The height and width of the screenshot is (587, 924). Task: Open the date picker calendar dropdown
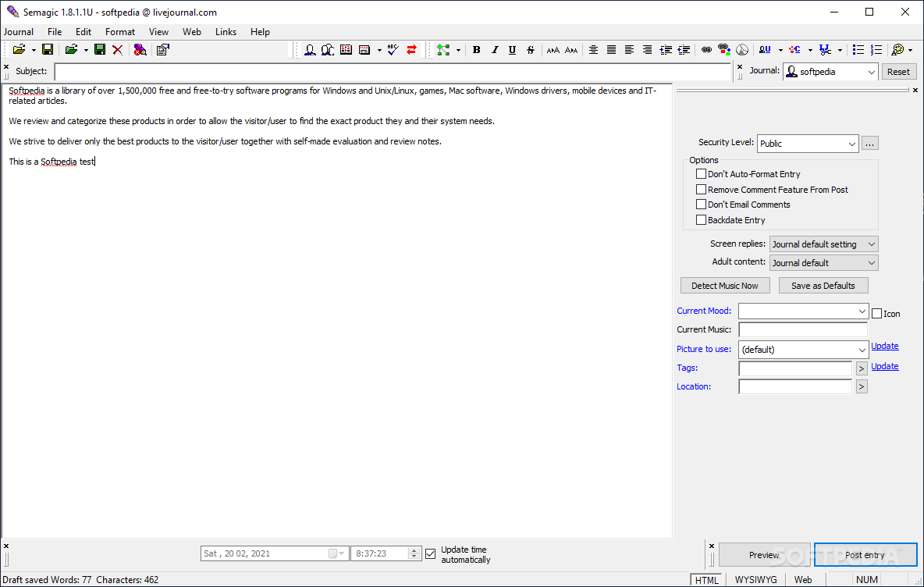[x=336, y=553]
